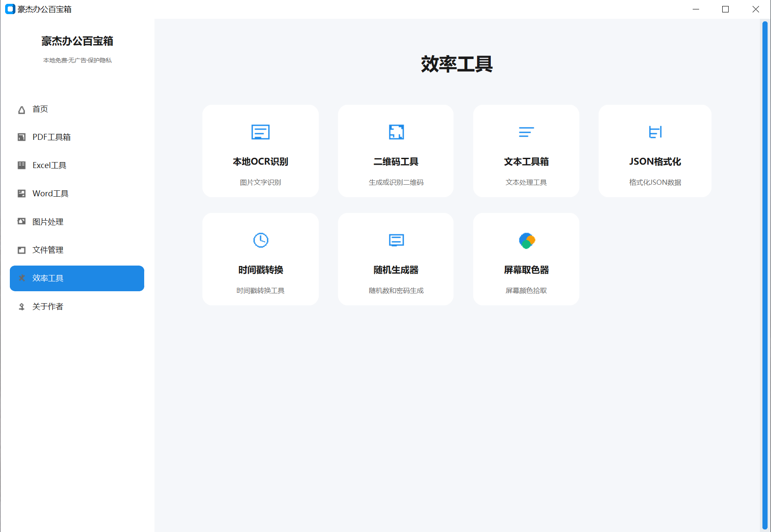Open the 本地OCR识别 tool title
Screen dimensions: 771x532
point(261,162)
